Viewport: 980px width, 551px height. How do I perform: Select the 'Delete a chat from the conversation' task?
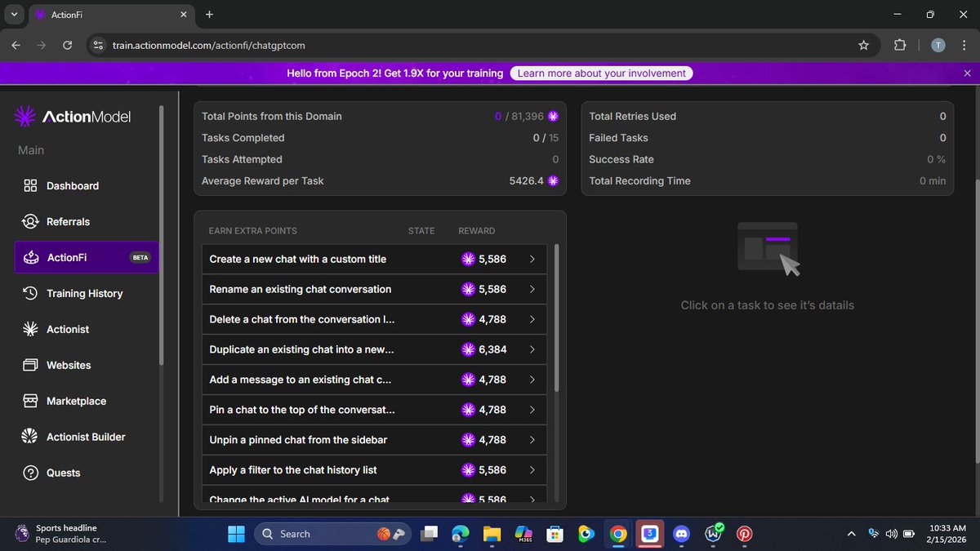(374, 319)
